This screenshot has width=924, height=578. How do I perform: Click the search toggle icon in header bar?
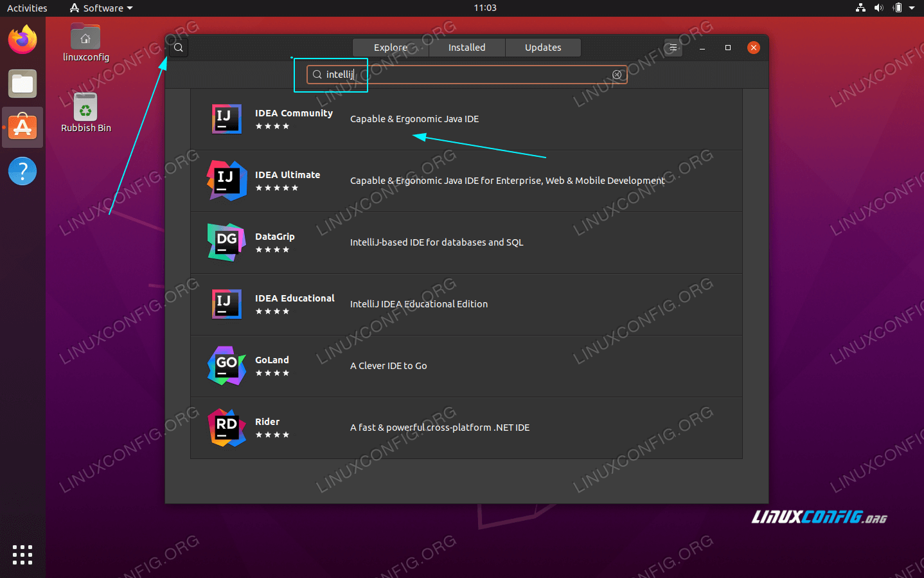179,48
